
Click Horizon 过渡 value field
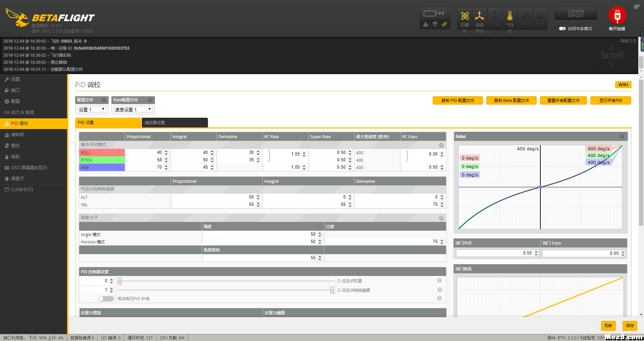(x=384, y=241)
